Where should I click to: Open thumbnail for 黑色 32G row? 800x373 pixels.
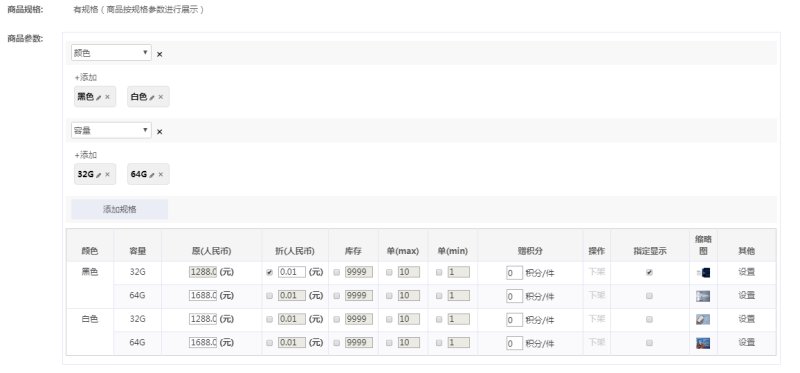[703, 272]
